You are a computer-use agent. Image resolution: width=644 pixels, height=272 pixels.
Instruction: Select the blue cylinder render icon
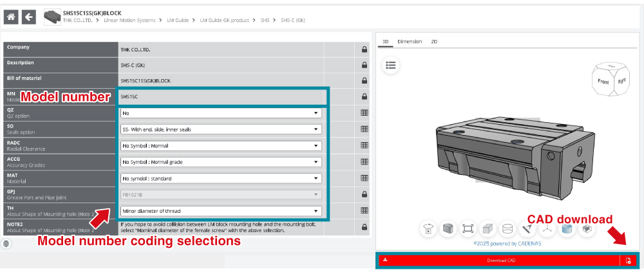567,229
